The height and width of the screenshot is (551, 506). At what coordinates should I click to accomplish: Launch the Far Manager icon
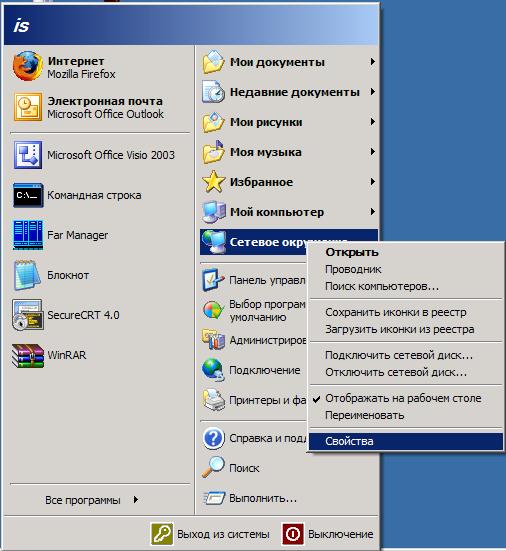28,235
